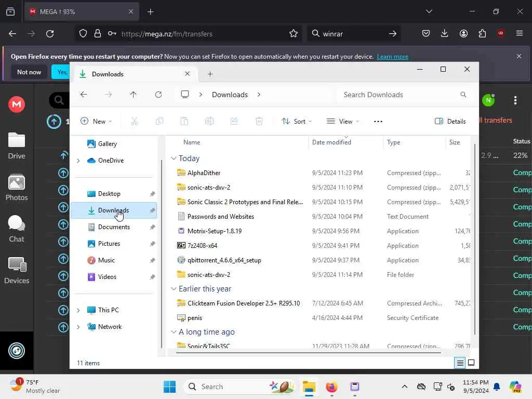Click the Copy icon in Explorer toolbar
This screenshot has height=399, width=532.
point(159,121)
